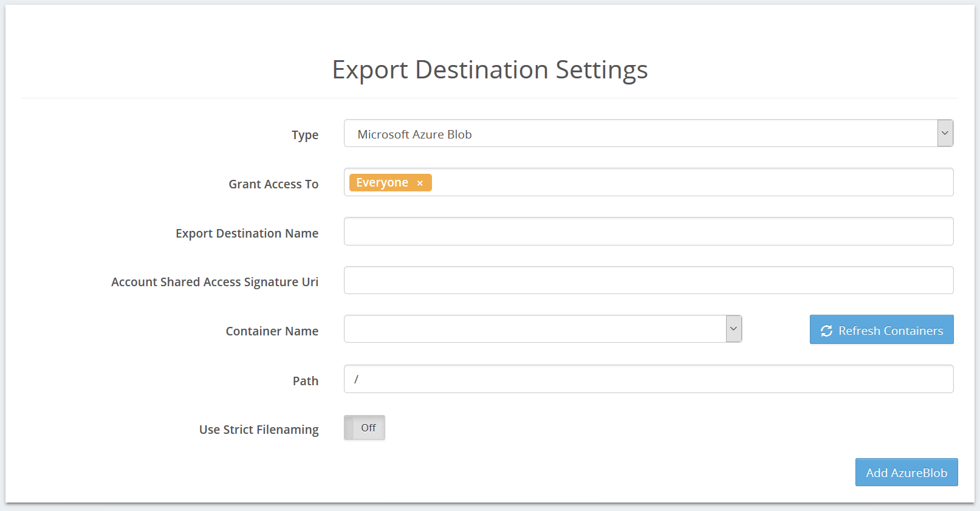Click the Path label
This screenshot has height=511, width=980.
(306, 381)
